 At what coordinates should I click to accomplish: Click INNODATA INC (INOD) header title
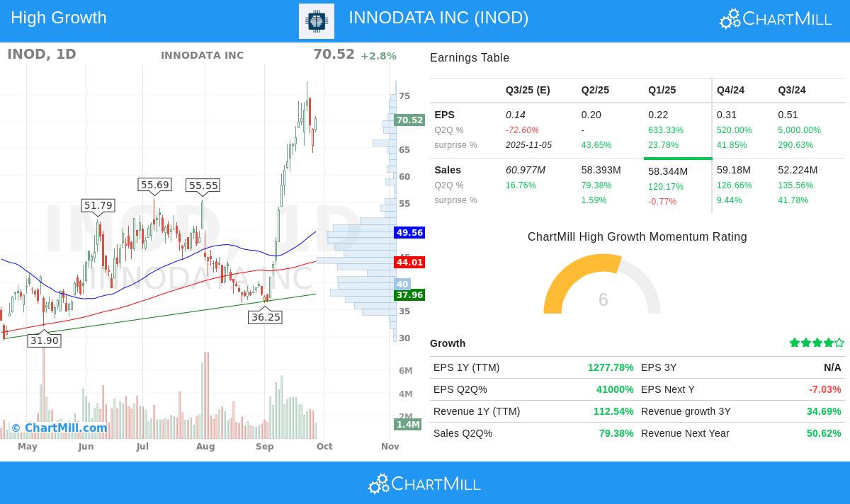[x=438, y=18]
